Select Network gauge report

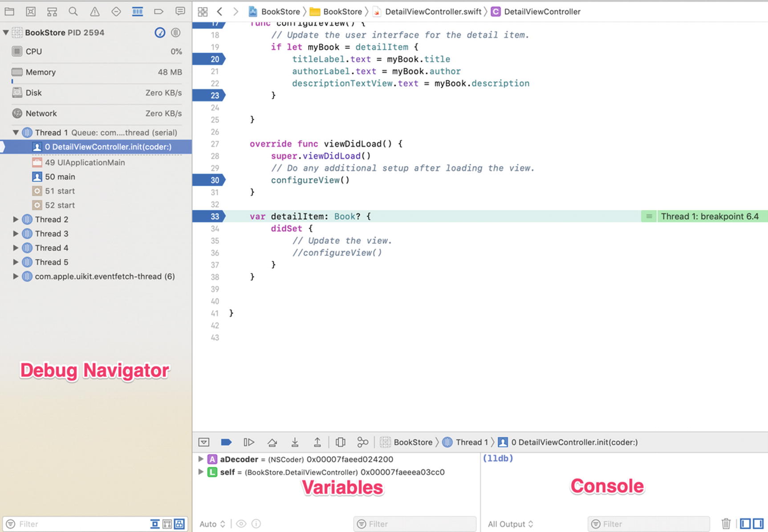97,114
